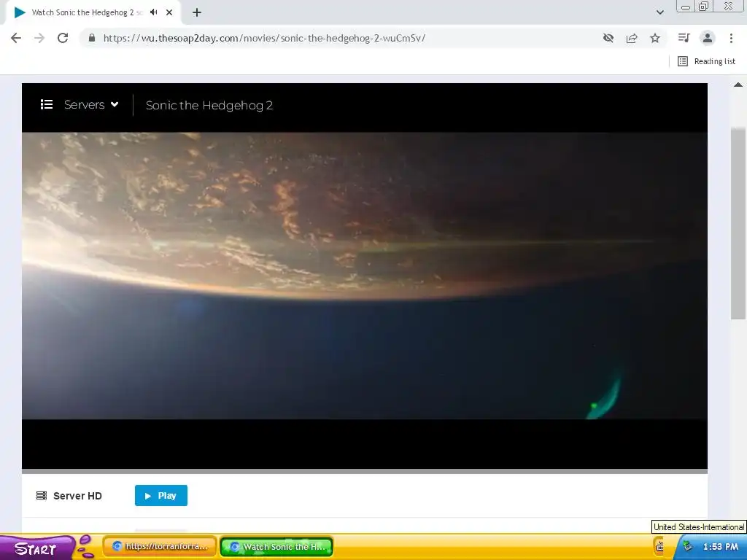Share this page via share icon
This screenshot has height=560, width=747.
click(632, 38)
